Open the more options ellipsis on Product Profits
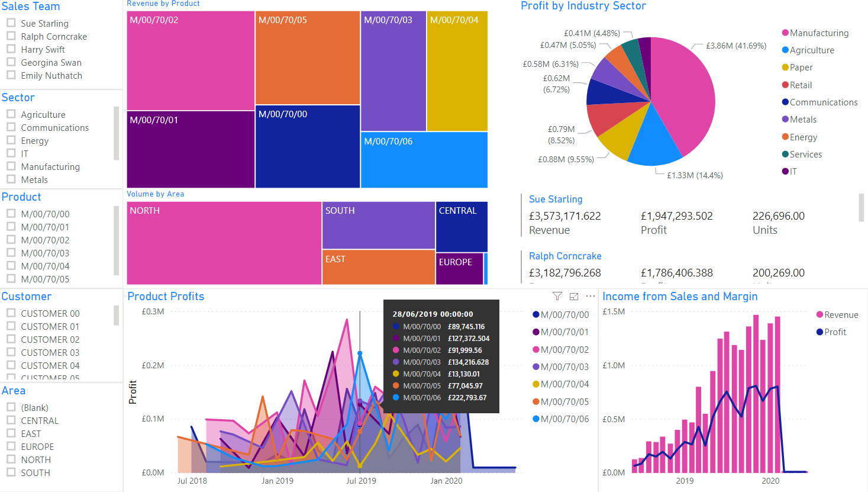Viewport: 868px width, 492px height. tap(591, 296)
